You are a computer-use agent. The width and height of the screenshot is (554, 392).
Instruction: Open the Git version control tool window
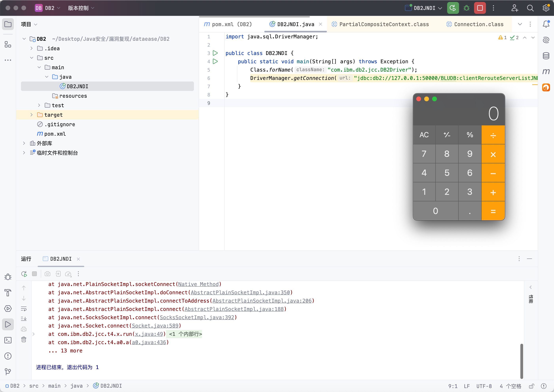[x=8, y=372]
